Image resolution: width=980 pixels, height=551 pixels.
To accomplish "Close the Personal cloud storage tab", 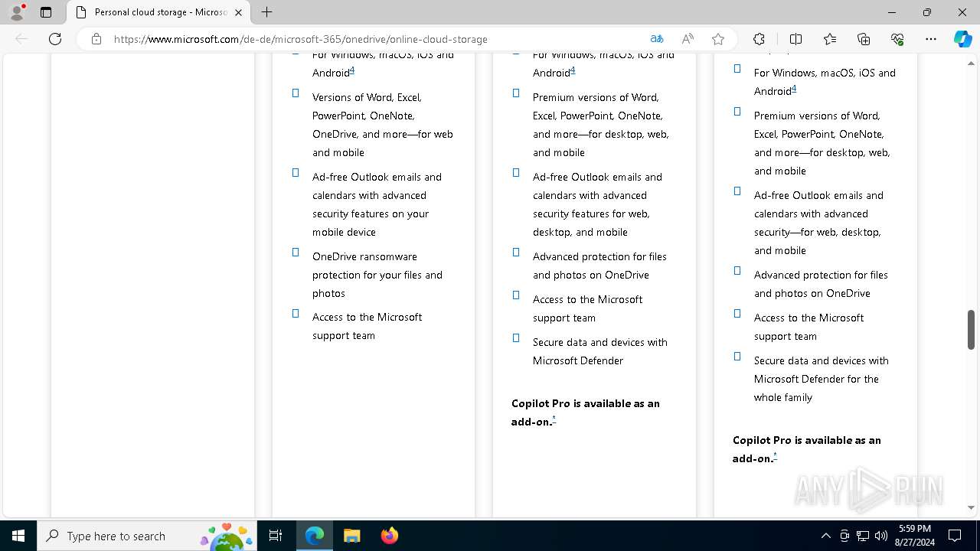I will 238,12.
